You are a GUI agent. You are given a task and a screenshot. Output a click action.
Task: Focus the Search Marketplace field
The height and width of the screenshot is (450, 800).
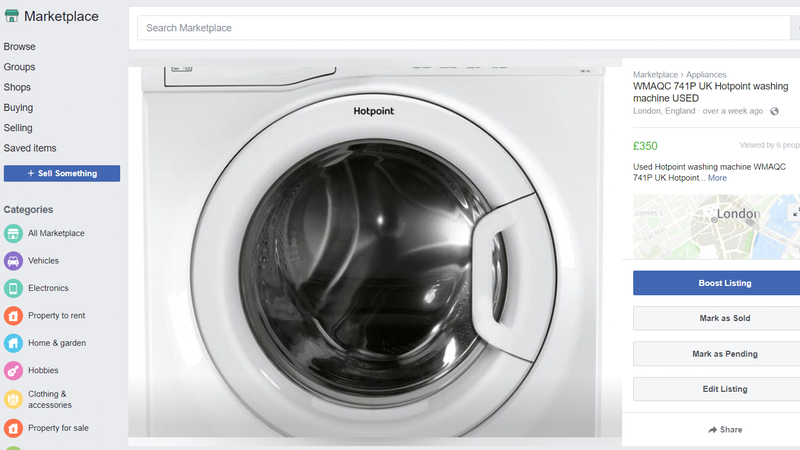click(x=463, y=28)
